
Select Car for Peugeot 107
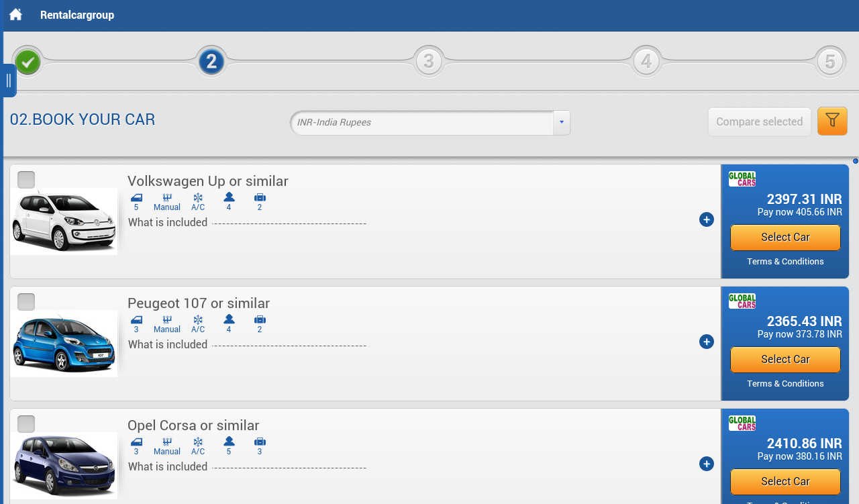tap(785, 360)
